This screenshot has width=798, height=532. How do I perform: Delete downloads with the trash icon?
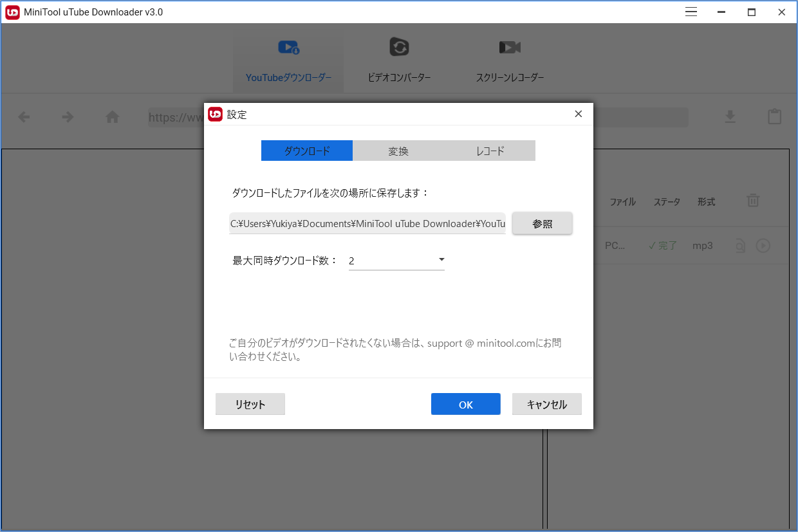point(753,201)
